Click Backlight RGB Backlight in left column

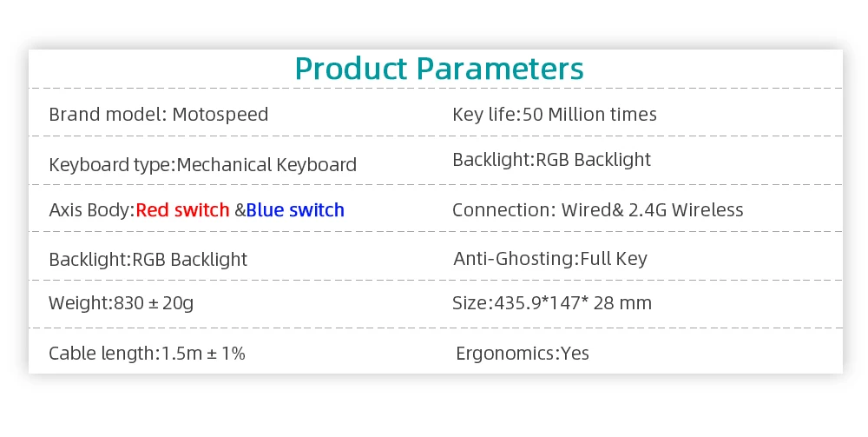coord(148,259)
